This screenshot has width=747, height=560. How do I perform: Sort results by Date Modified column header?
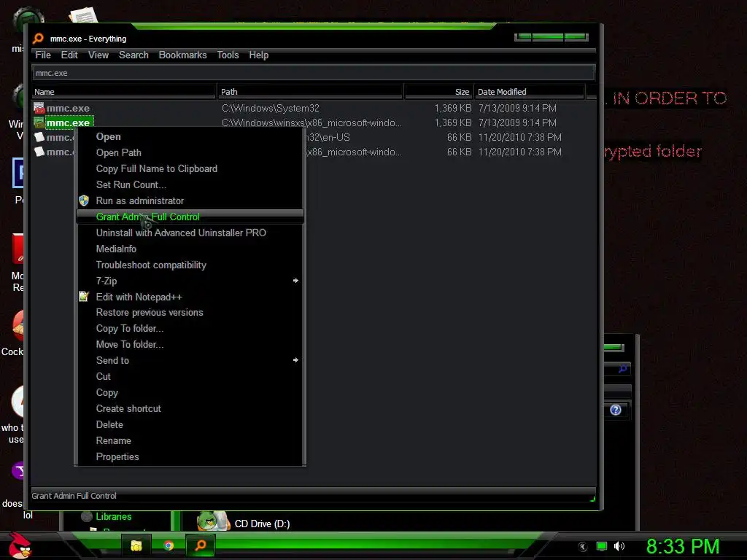coord(530,92)
